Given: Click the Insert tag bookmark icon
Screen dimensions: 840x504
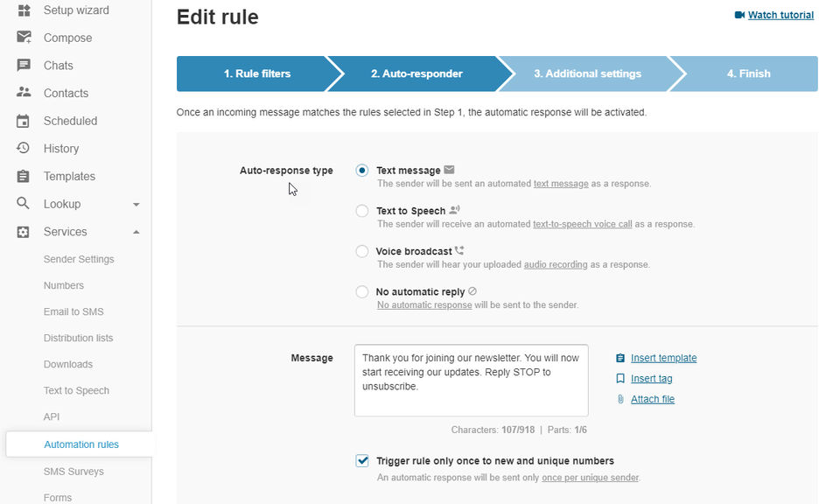Looking at the screenshot, I should 620,379.
